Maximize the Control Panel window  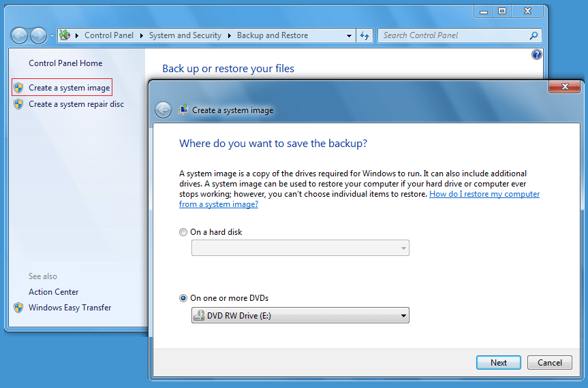(502, 12)
